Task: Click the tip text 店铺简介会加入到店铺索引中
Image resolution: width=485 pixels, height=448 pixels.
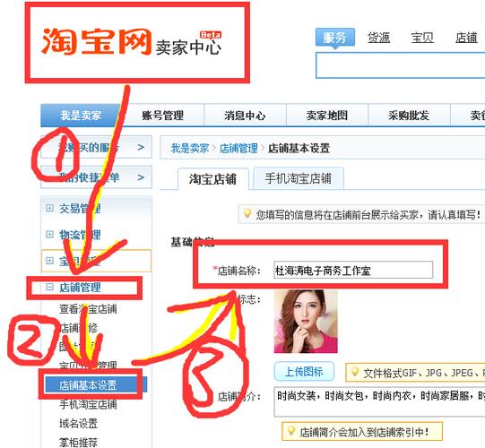Action: (364, 432)
